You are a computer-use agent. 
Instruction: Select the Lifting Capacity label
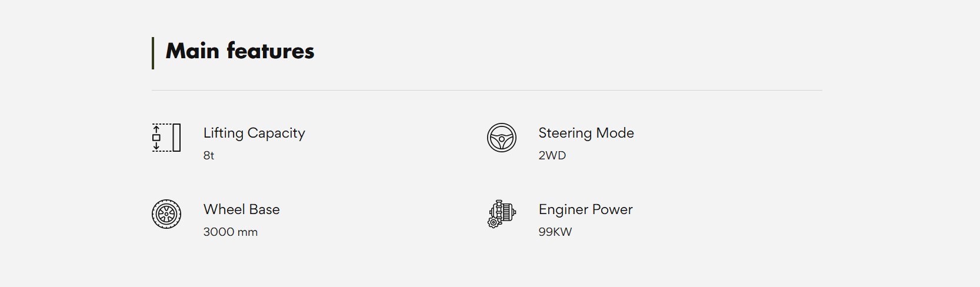(x=254, y=133)
